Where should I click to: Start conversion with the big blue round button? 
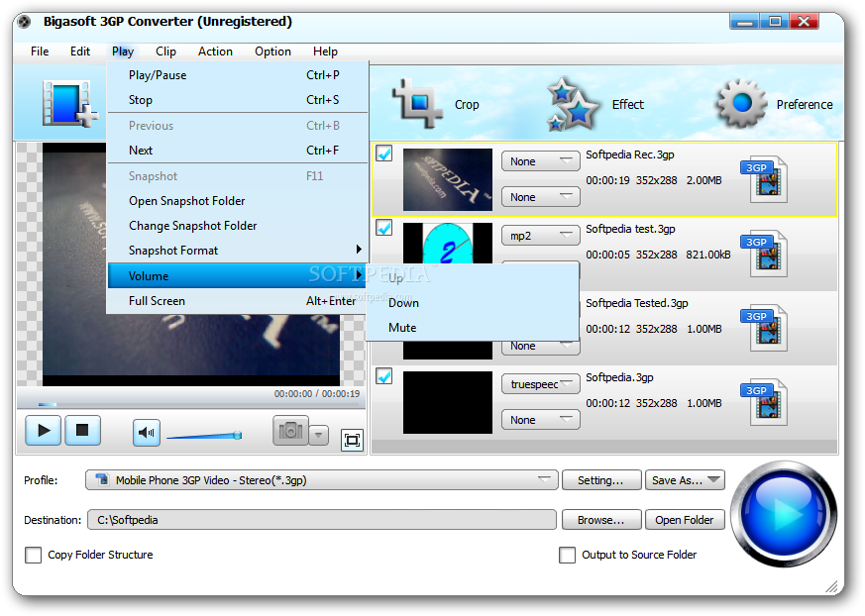pos(784,514)
